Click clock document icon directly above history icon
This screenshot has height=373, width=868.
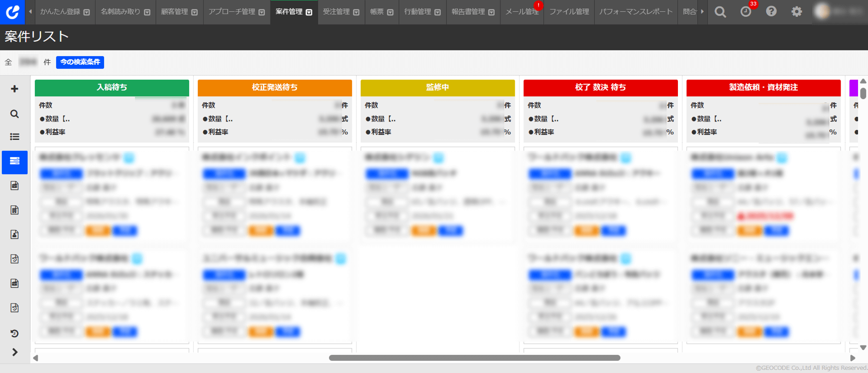click(x=14, y=308)
